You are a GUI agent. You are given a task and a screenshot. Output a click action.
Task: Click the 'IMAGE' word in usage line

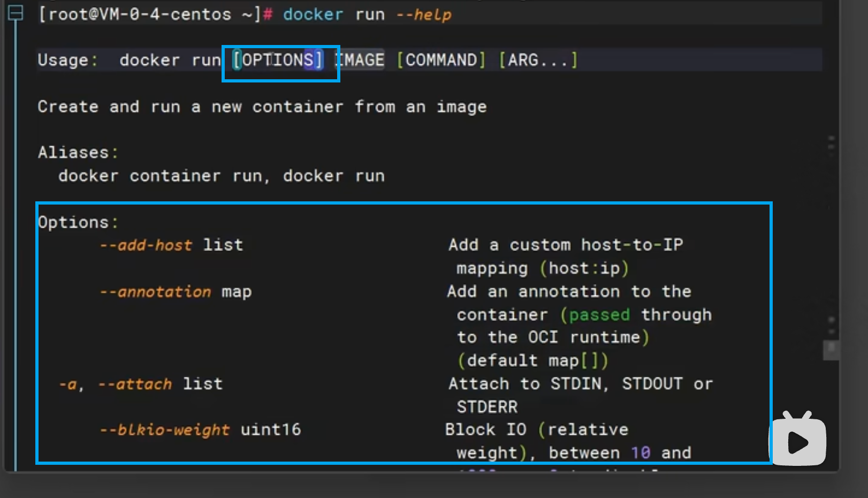click(x=360, y=60)
